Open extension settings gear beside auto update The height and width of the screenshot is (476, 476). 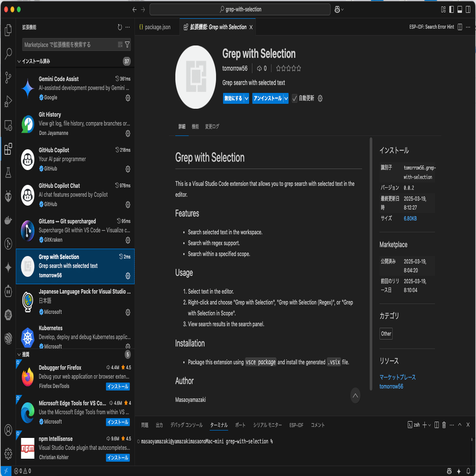[x=320, y=98]
